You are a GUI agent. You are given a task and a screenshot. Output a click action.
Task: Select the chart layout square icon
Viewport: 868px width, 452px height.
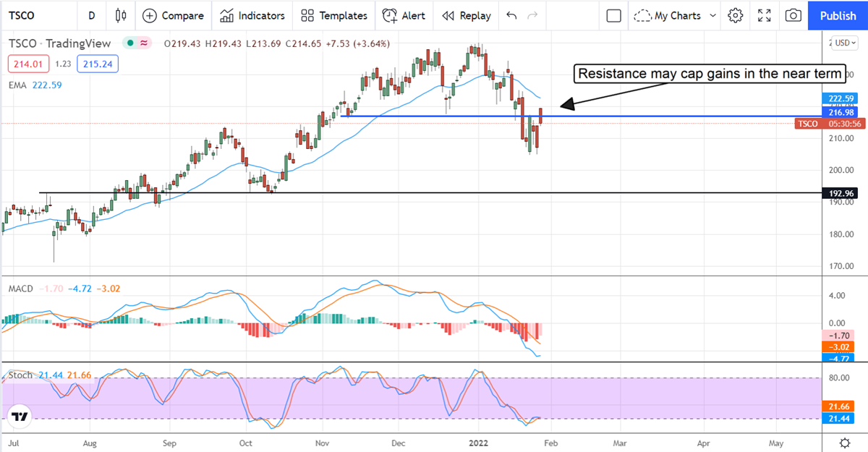[x=613, y=15]
